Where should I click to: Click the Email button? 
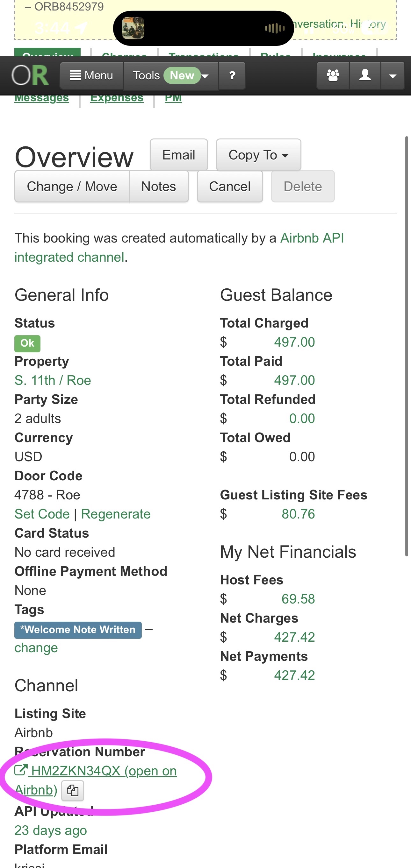[x=178, y=155]
